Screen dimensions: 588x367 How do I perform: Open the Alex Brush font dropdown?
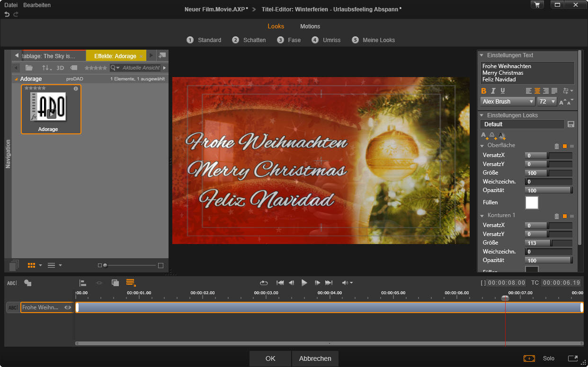tap(508, 102)
